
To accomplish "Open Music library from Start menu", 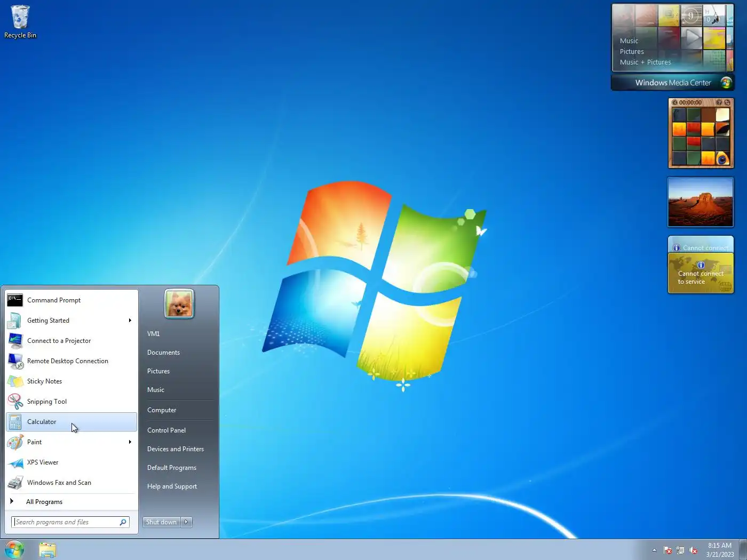I will (x=179, y=390).
